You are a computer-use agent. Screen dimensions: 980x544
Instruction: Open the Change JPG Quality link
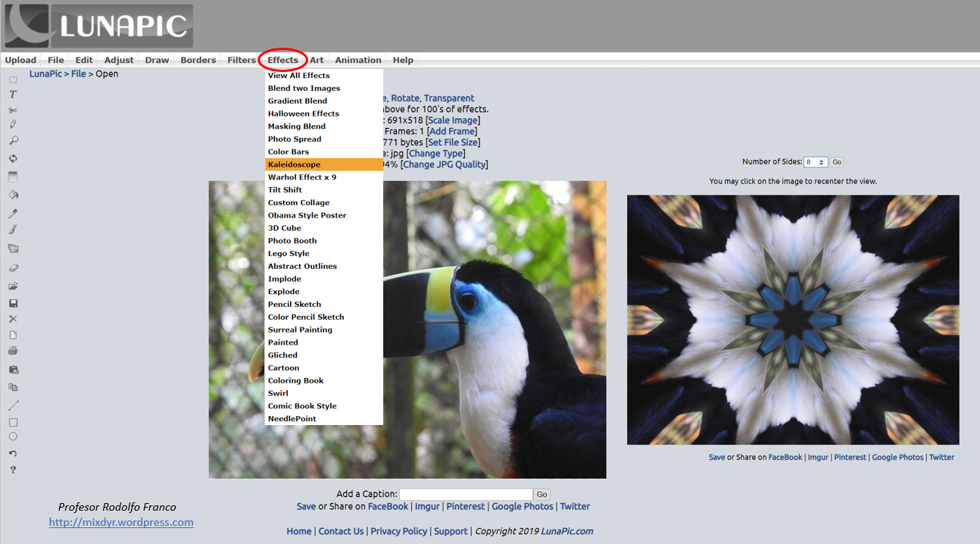(445, 164)
